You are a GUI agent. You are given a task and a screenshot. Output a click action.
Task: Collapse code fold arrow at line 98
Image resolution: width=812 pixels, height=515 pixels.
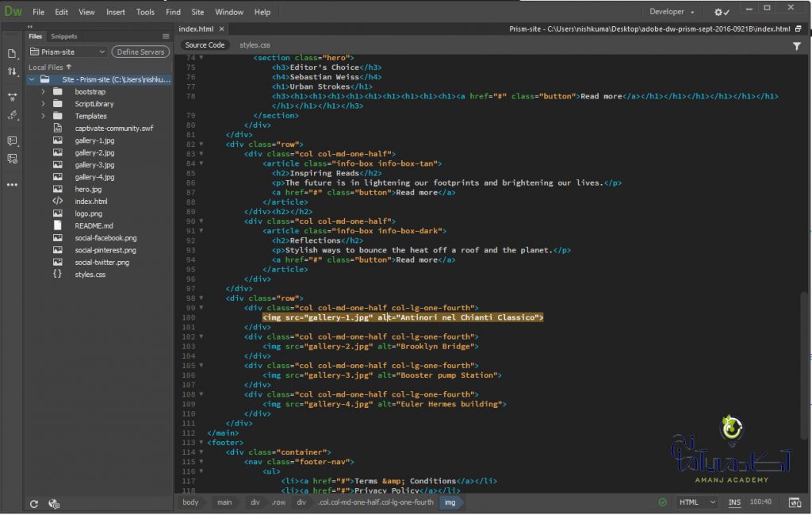[x=201, y=298]
